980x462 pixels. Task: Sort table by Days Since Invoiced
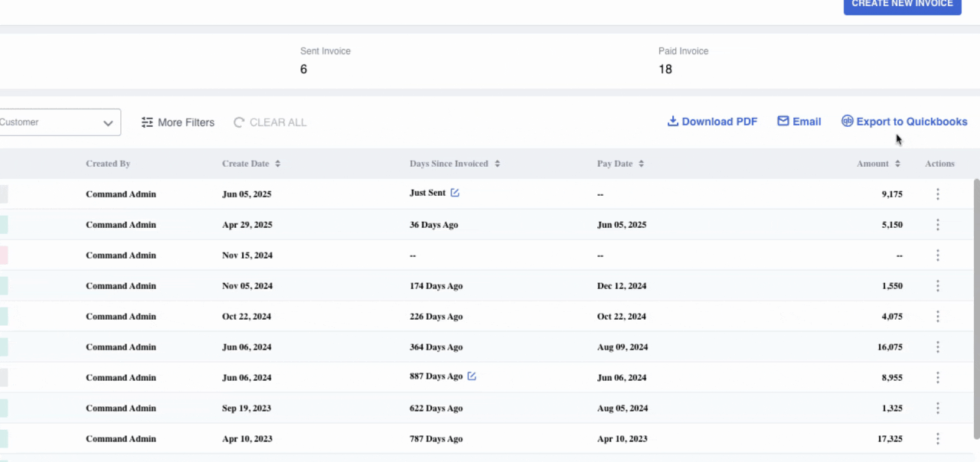tap(455, 164)
